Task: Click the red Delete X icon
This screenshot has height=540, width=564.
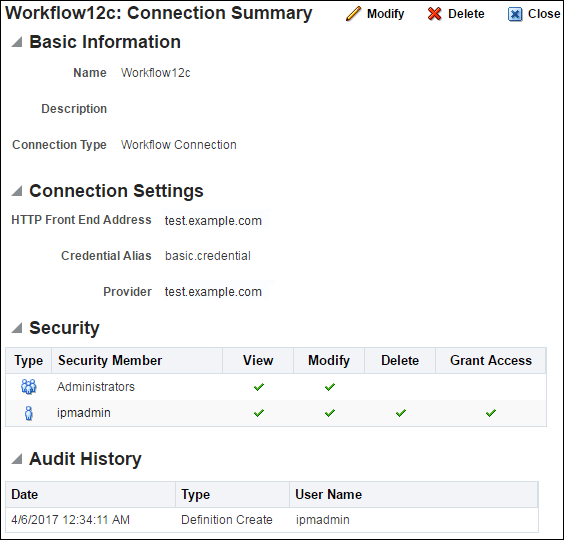Action: tap(435, 14)
